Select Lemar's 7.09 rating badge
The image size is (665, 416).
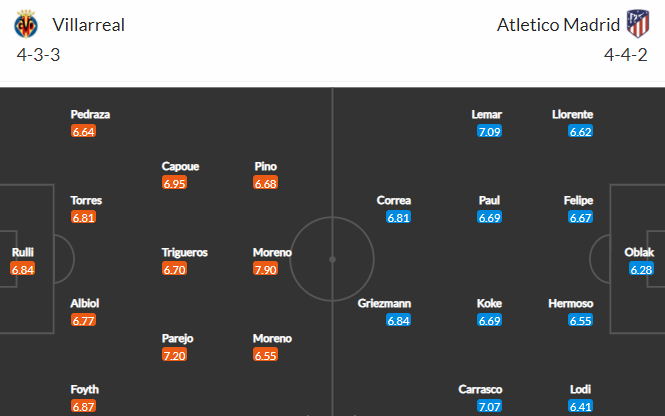pos(489,131)
